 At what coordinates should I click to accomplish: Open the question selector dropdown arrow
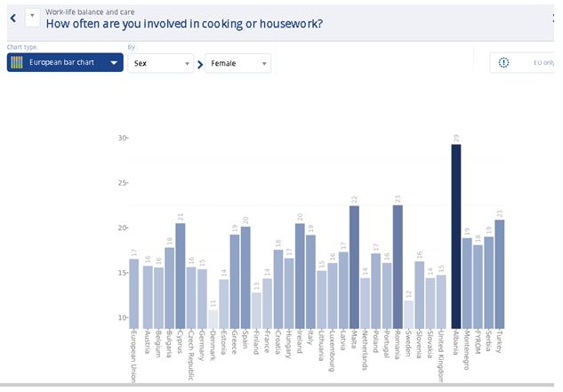[x=32, y=17]
